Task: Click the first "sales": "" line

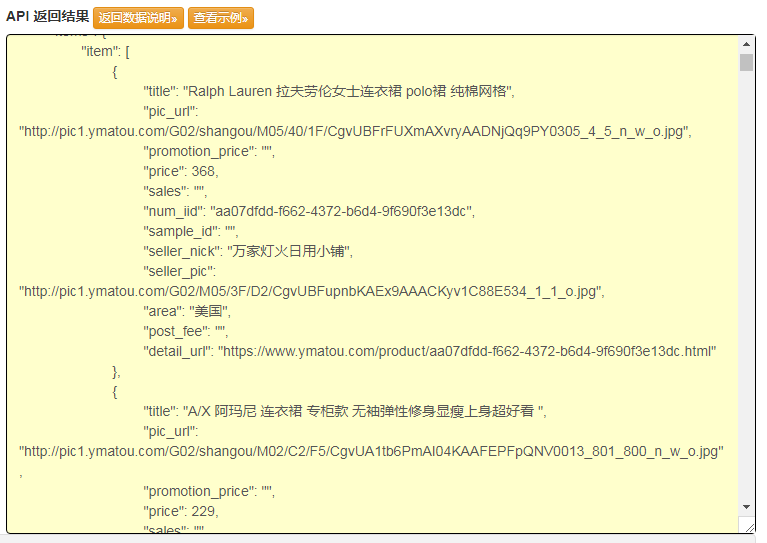Action: pos(175,191)
